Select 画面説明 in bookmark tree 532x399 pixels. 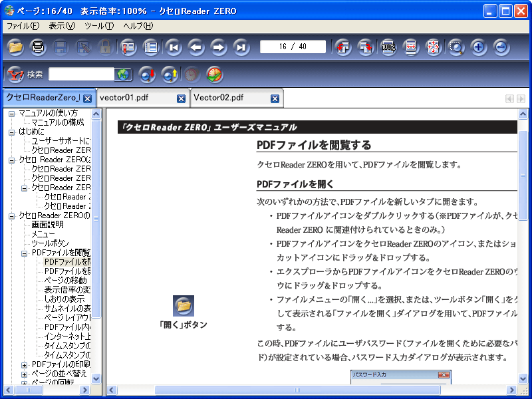(47, 225)
